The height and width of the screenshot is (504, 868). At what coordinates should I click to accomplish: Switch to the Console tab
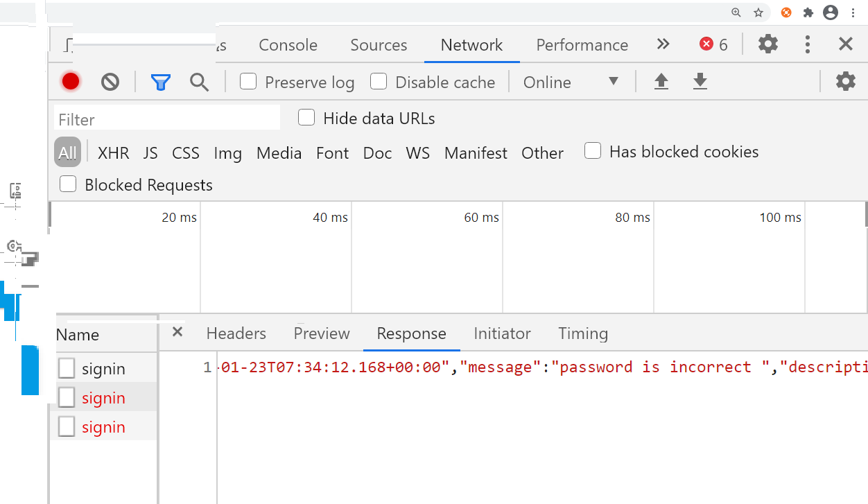point(288,45)
